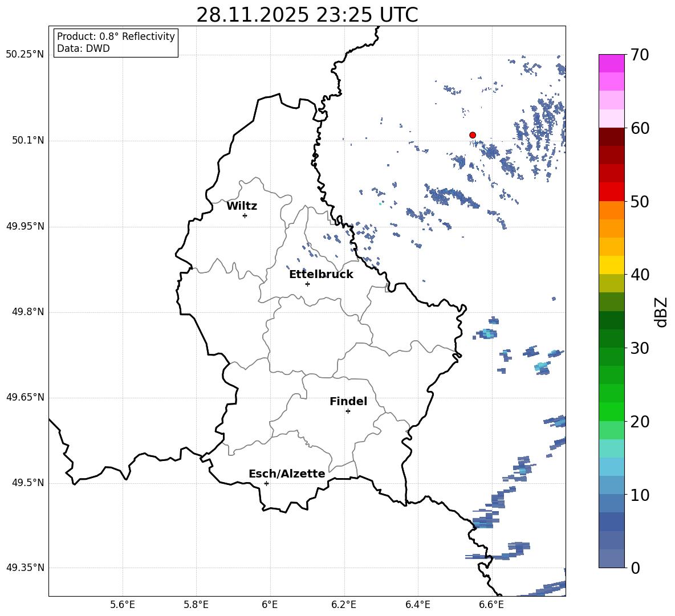Pick the bright green swatch at 20 dBZ

coord(611,411)
